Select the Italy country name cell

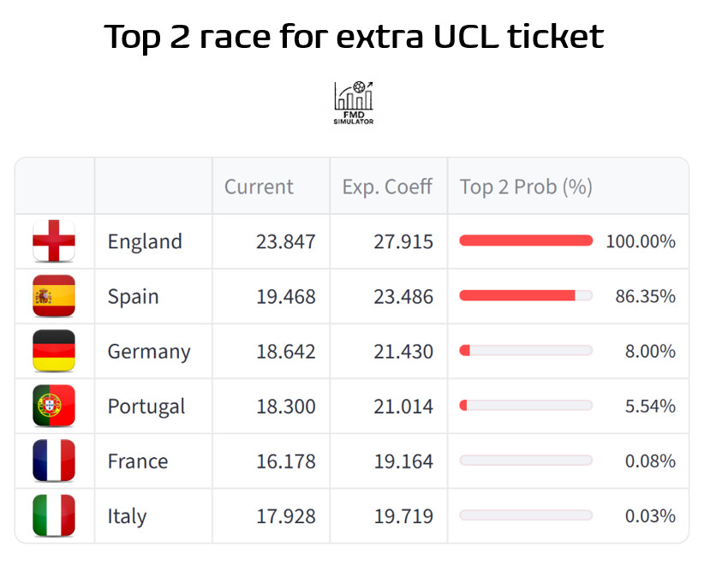127,516
